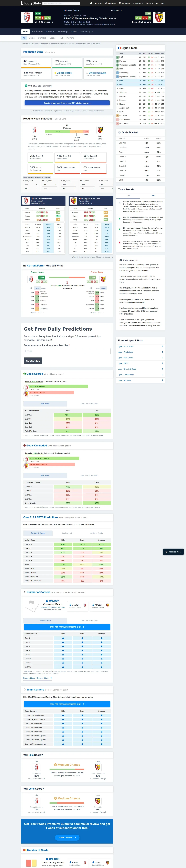Open Predictions in the top navigation bar

point(138,3)
